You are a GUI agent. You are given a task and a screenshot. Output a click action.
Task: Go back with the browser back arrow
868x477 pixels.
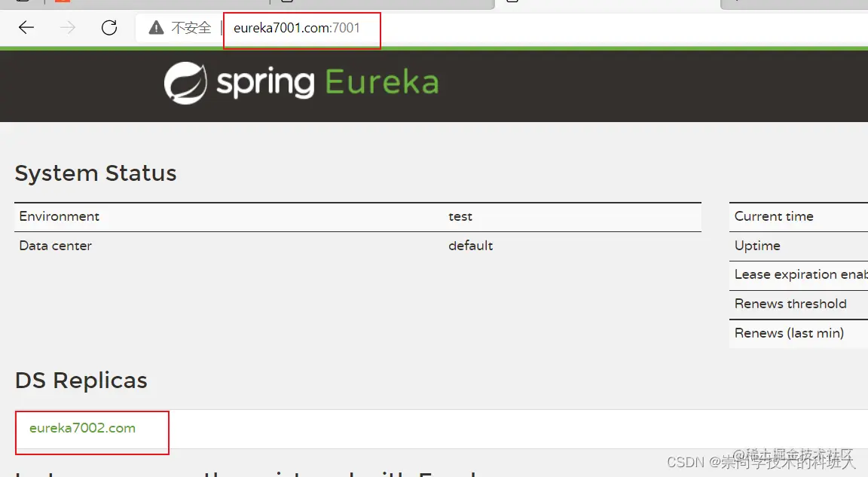pyautogui.click(x=26, y=28)
